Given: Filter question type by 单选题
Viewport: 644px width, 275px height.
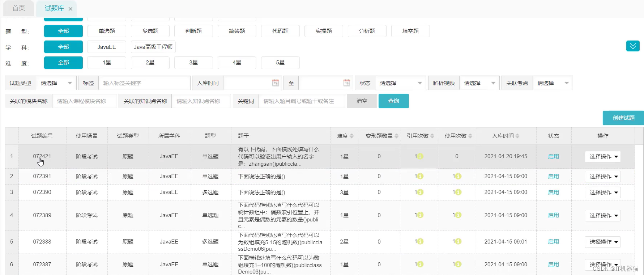Looking at the screenshot, I should click(107, 31).
